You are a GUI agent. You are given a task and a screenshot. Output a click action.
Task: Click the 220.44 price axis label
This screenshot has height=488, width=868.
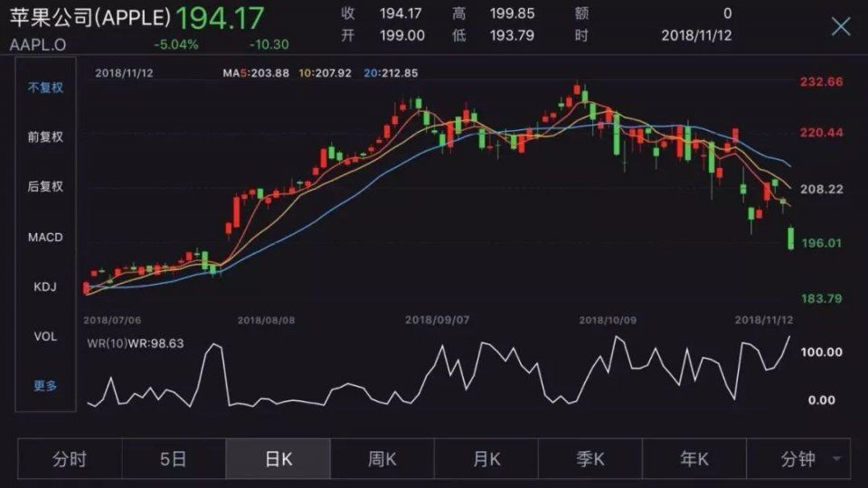click(x=822, y=133)
